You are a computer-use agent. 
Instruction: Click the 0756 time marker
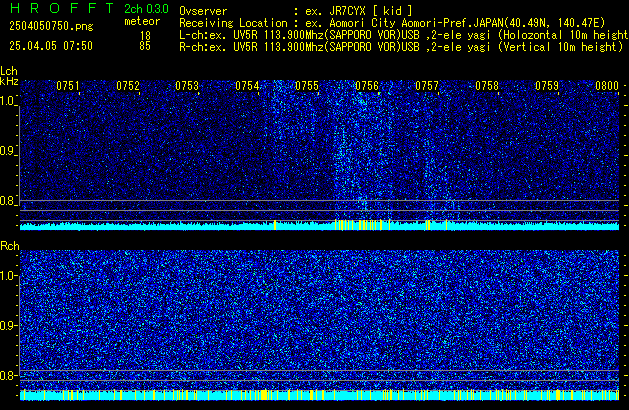tap(367, 86)
